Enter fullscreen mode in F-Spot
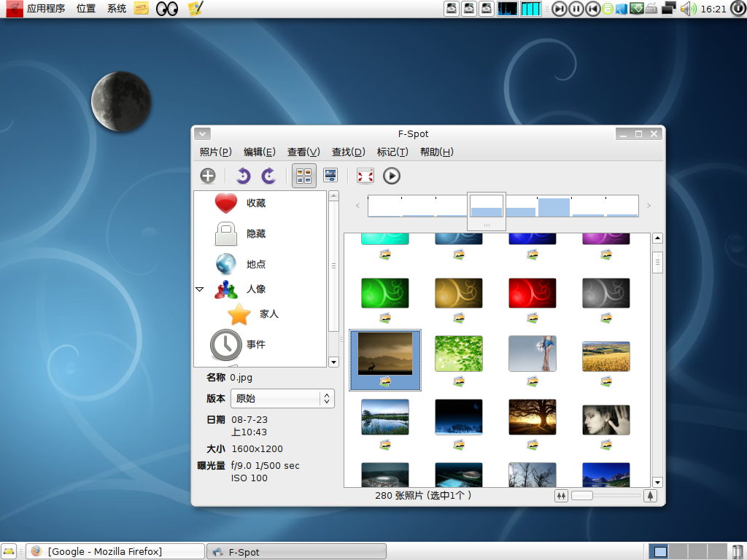The width and height of the screenshot is (747, 560). pyautogui.click(x=365, y=176)
